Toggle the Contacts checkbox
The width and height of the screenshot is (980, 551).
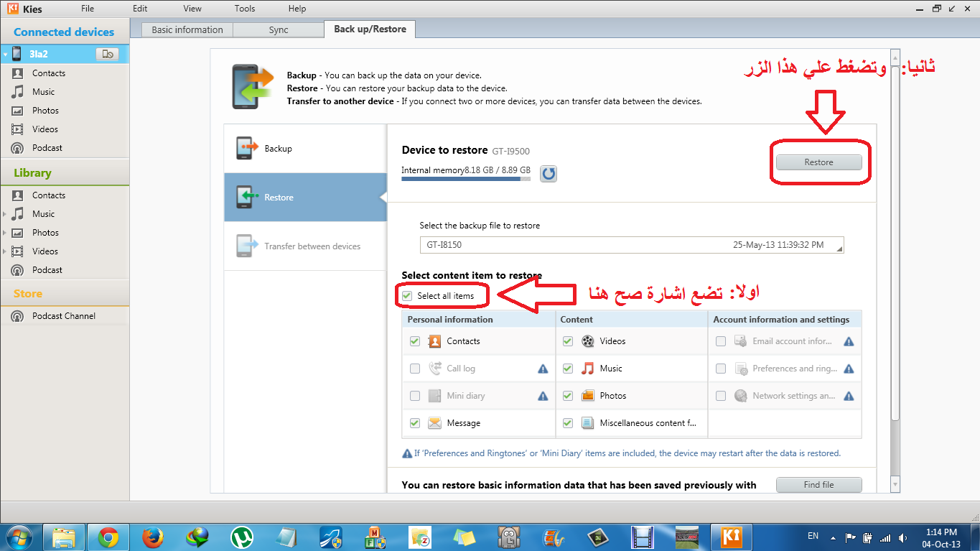click(x=415, y=341)
